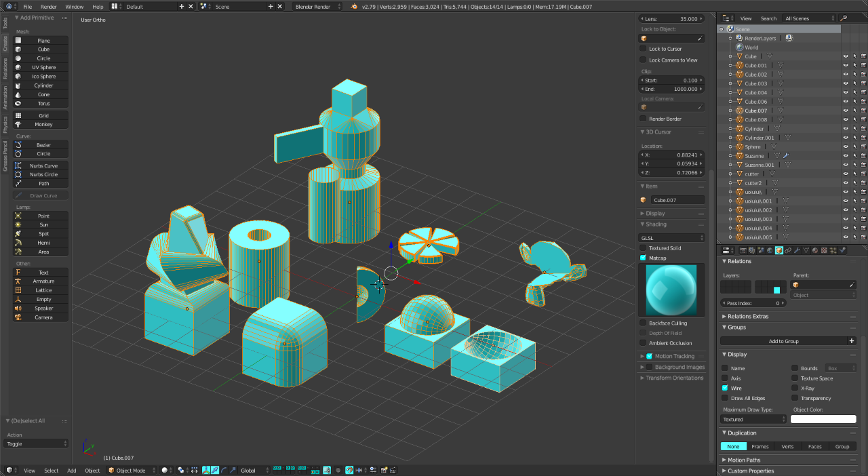
Task: Click the white Object Color swatch
Action: pyautogui.click(x=823, y=419)
